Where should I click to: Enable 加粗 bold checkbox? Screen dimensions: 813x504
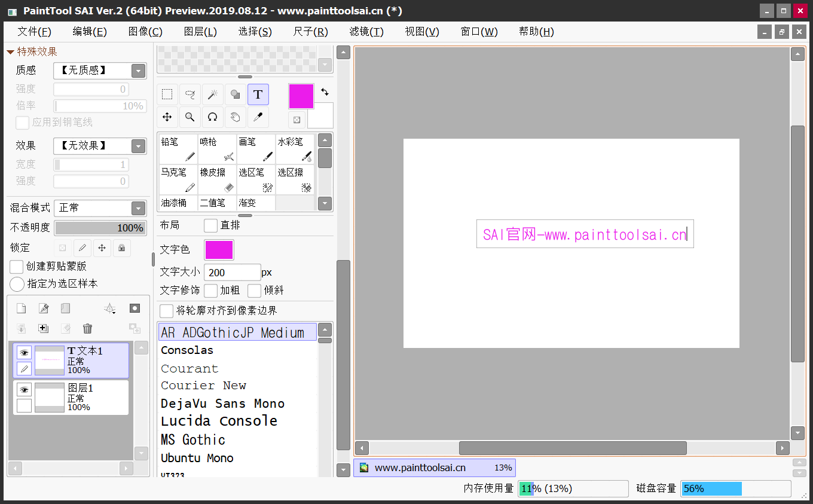210,291
